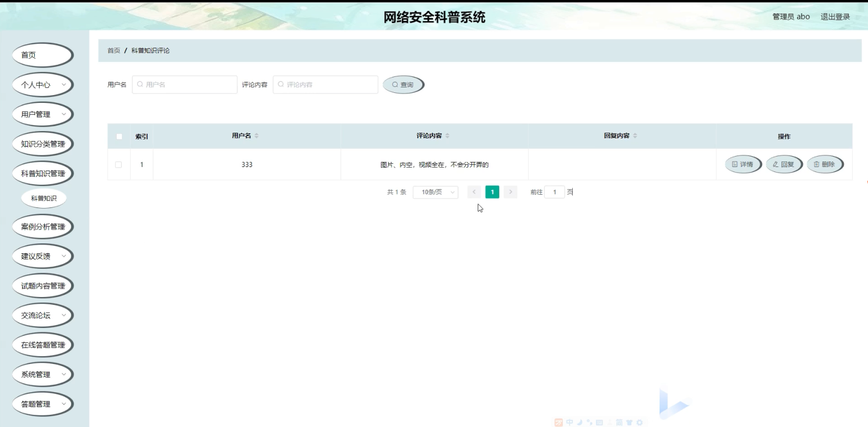868x427 pixels.
Task: Expand the 交流论坛 sidebar menu
Action: (43, 315)
